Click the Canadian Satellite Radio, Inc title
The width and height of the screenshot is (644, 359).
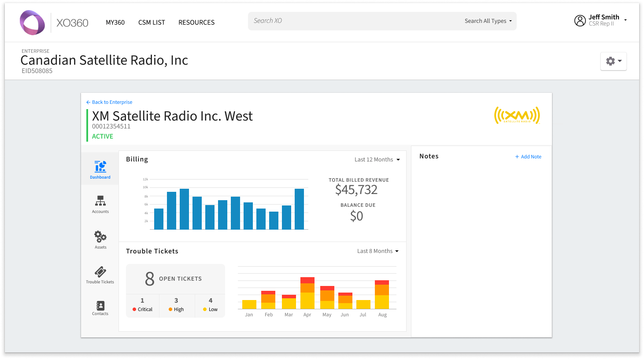104,60
